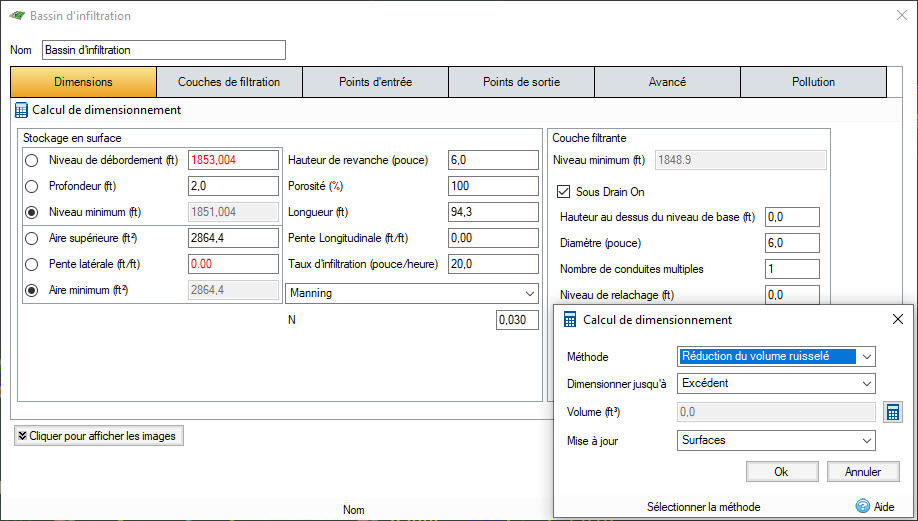Click Pente Longitudinale field 0,00
Viewport: 918px width, 521px height.
click(493, 238)
